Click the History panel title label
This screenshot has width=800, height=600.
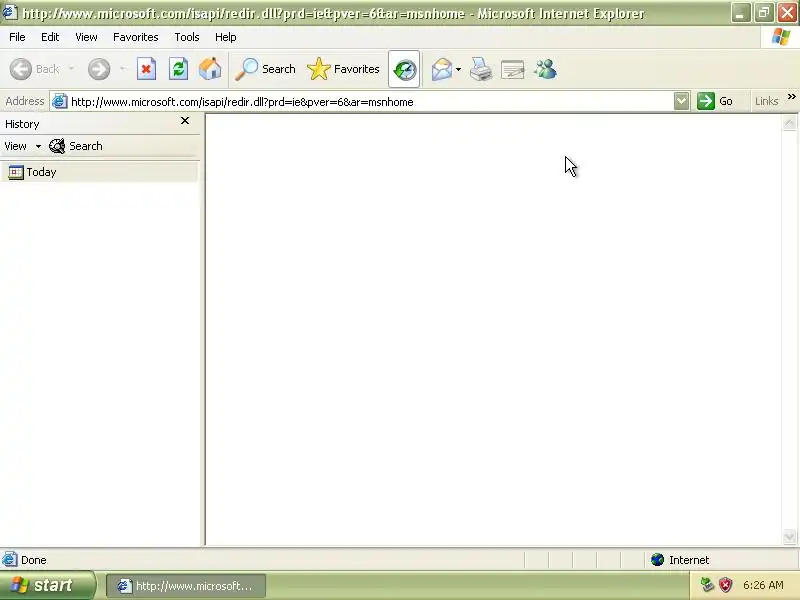click(x=22, y=124)
